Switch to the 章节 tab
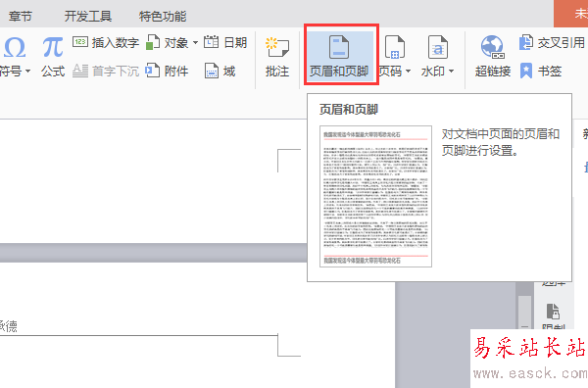Screen dimensions: 588x388 (21, 16)
